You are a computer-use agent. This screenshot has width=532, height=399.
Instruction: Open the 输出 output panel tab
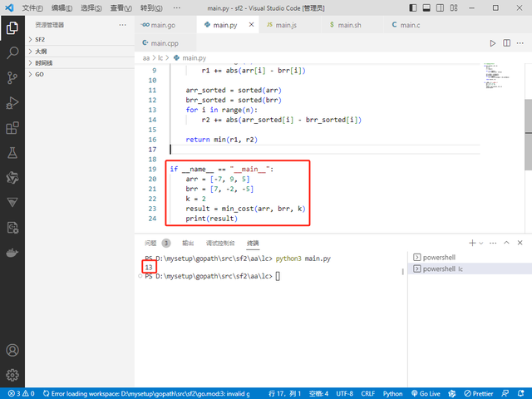click(188, 243)
